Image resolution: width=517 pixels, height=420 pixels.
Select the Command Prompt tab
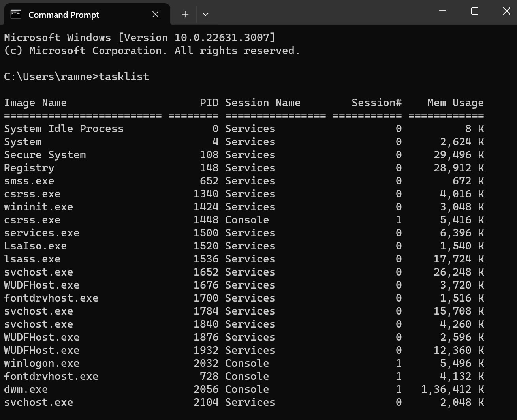tap(87, 15)
